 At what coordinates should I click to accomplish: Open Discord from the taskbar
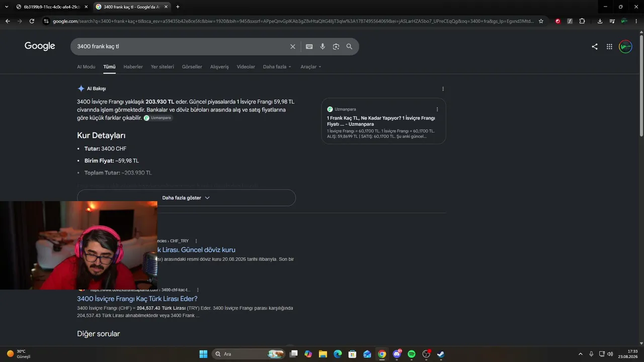tap(397, 354)
